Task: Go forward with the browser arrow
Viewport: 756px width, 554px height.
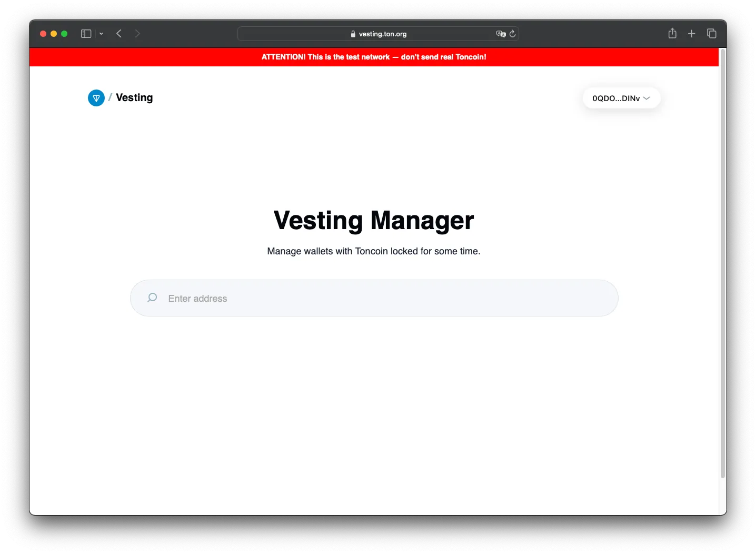Action: coord(137,34)
